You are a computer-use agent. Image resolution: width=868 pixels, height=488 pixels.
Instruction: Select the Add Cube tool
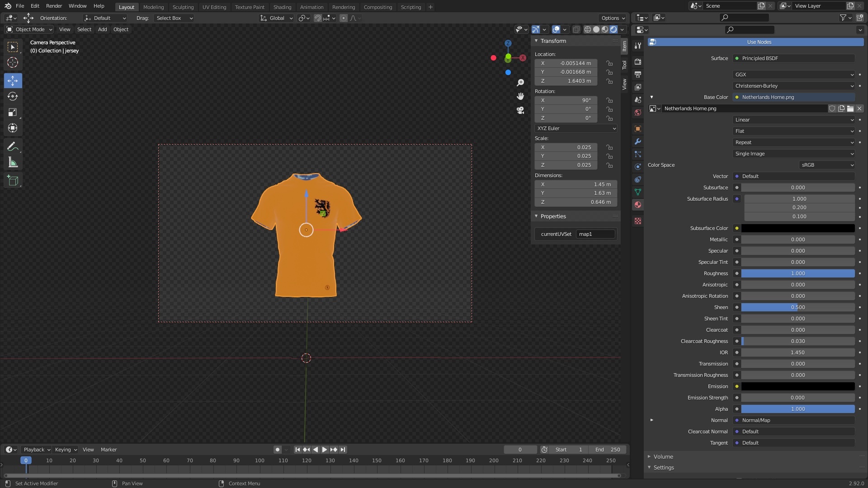[x=13, y=181]
